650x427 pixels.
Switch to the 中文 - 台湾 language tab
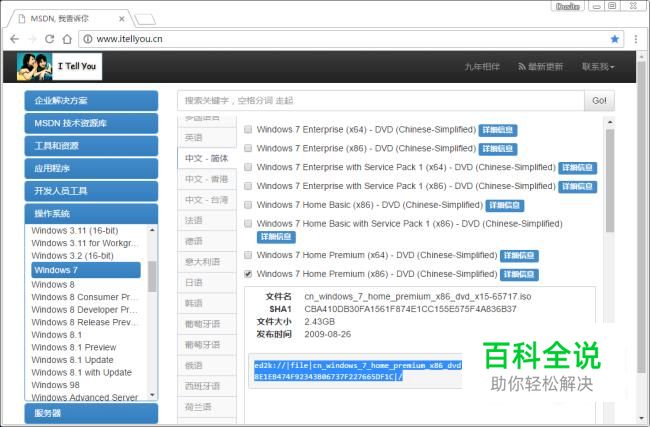pos(206,200)
